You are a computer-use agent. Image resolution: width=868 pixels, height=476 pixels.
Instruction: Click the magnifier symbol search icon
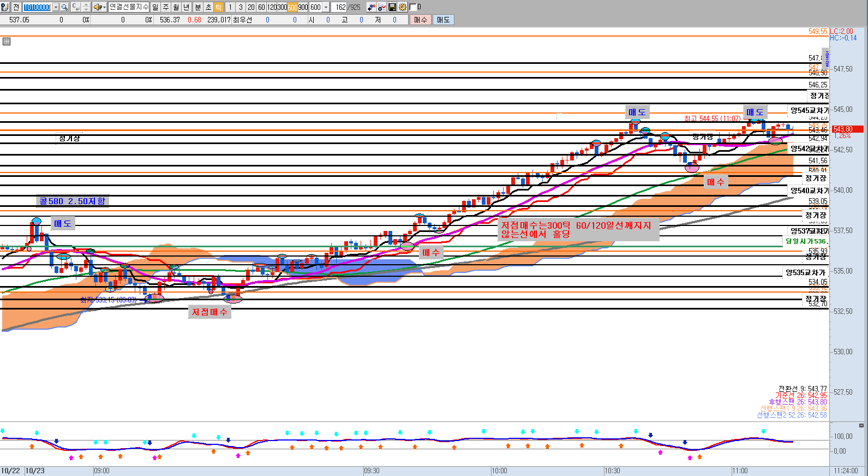(64, 7)
